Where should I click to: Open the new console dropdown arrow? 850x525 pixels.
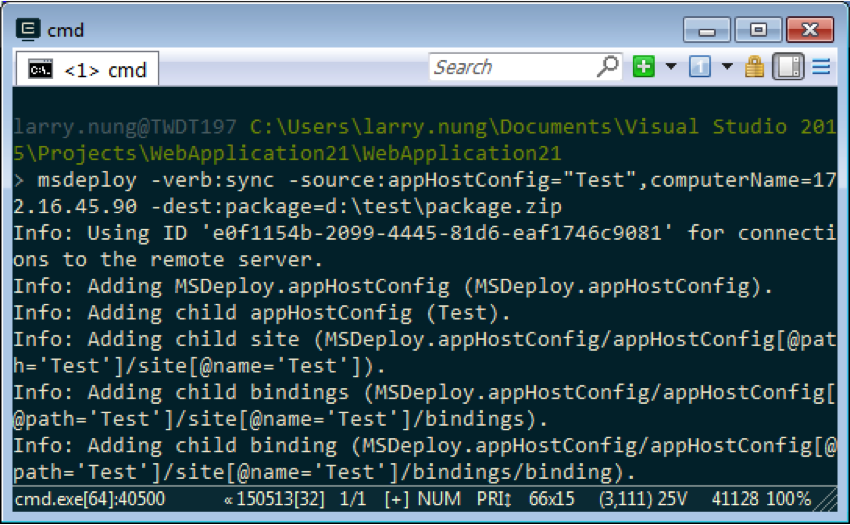(671, 67)
